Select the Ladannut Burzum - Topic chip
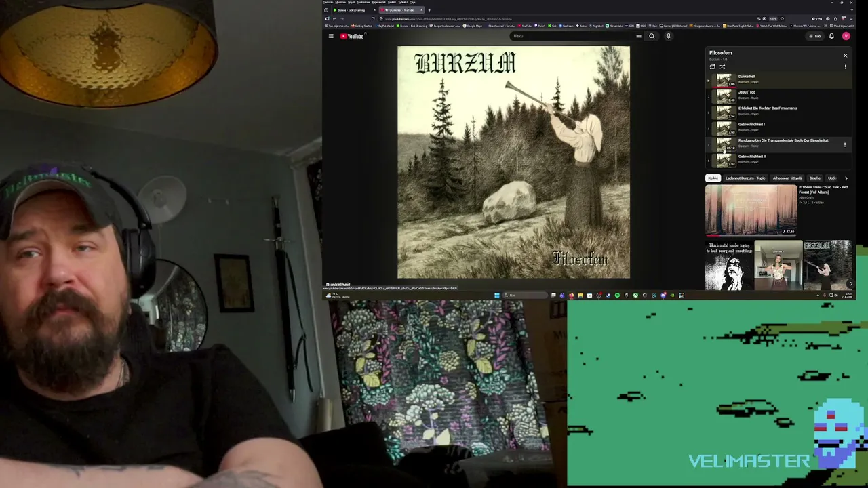This screenshot has height=488, width=868. (745, 178)
